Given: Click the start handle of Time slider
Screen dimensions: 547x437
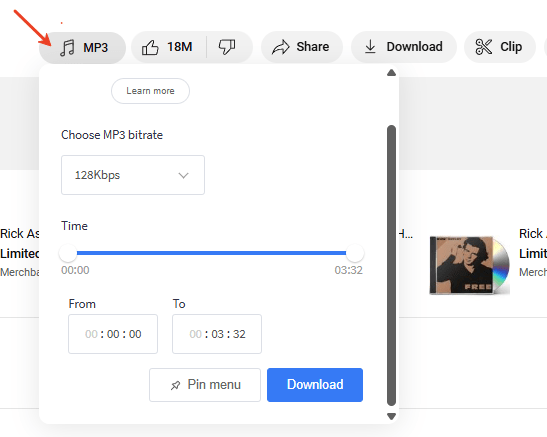Looking at the screenshot, I should (x=68, y=253).
